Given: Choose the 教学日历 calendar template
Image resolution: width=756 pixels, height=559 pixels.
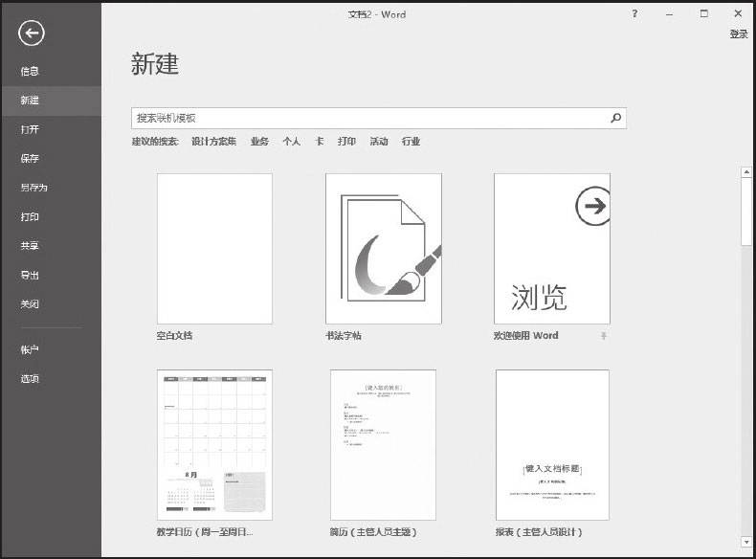Looking at the screenshot, I should [214, 445].
